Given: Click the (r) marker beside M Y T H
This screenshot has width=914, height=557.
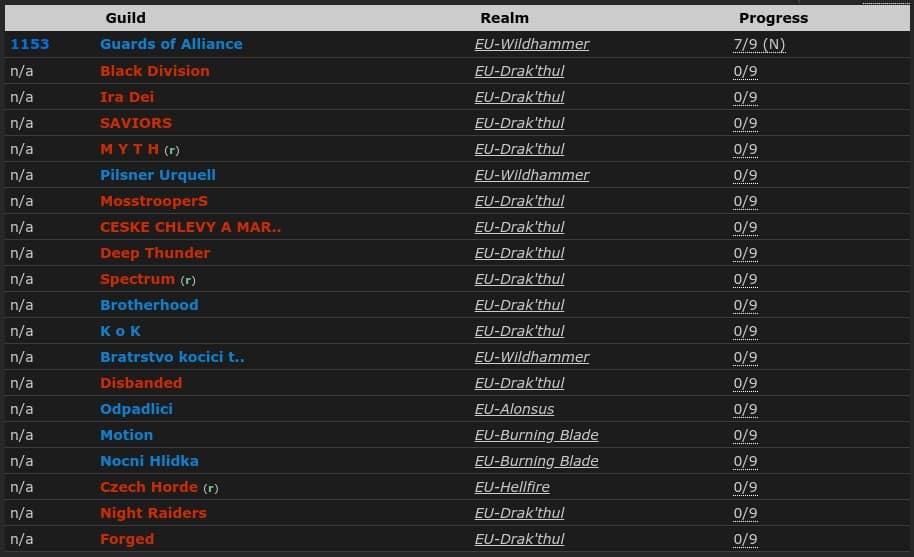Looking at the screenshot, I should pos(172,150).
